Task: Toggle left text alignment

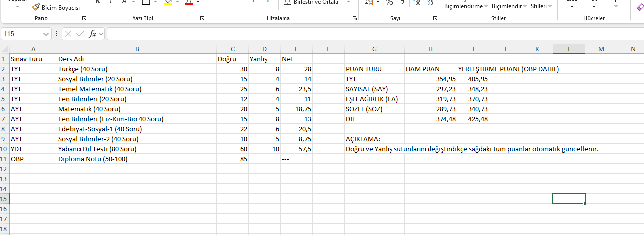Action: [x=215, y=2]
